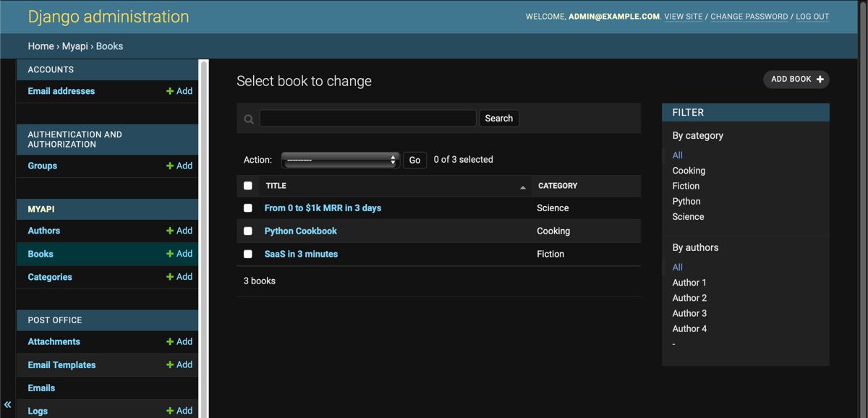This screenshot has width=868, height=418.
Task: Check the checkbox for Python Cookbook
Action: (x=248, y=231)
